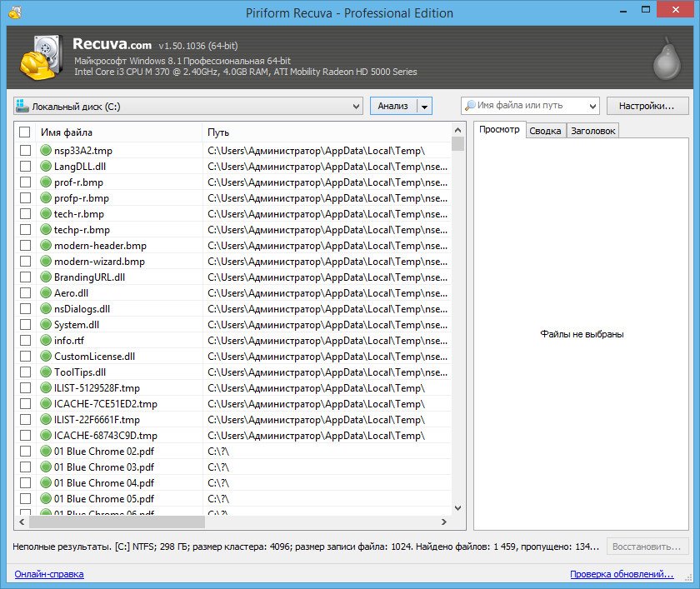Switch to the Сводка tab
The height and width of the screenshot is (589, 700).
[546, 131]
